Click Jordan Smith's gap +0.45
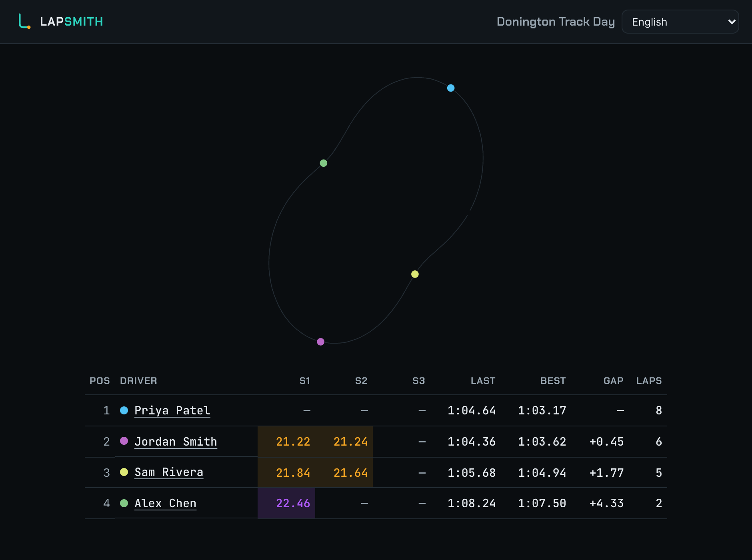This screenshot has width=752, height=560. (x=606, y=442)
